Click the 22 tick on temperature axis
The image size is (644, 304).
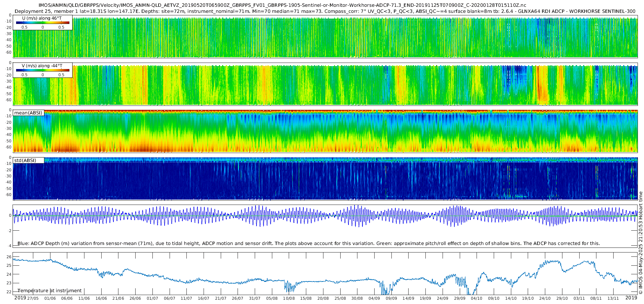(9, 292)
